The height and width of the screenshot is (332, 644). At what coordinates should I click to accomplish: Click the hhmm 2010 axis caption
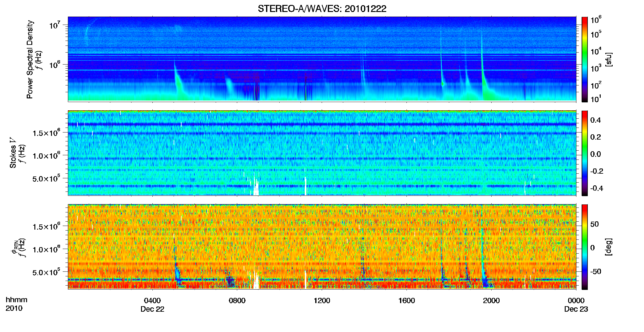(x=17, y=304)
